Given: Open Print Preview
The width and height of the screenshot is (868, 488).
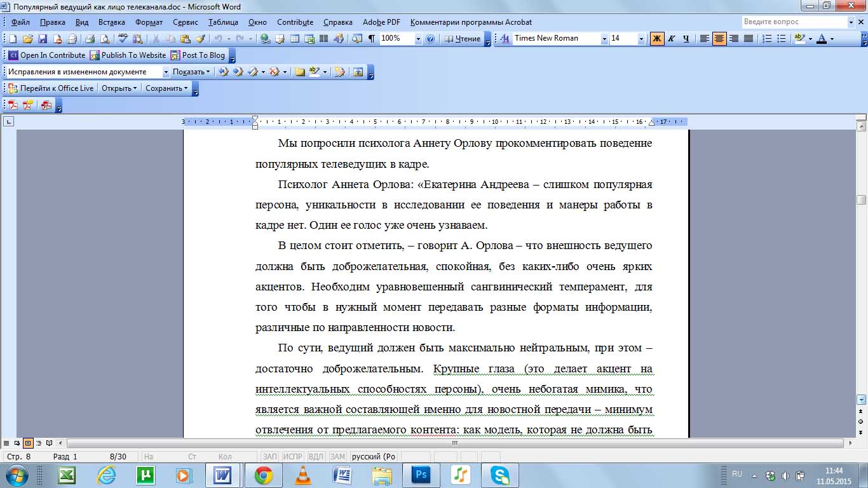Looking at the screenshot, I should 104,39.
